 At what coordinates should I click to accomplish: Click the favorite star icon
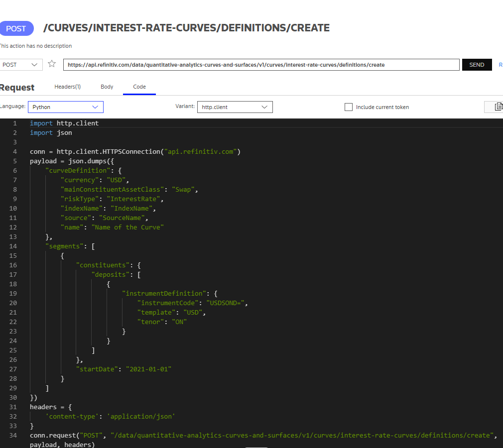click(x=52, y=64)
